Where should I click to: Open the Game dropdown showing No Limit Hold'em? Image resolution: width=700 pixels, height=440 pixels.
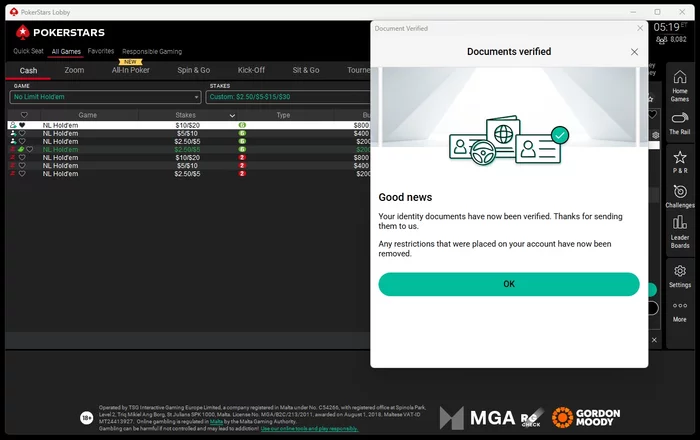coord(105,97)
